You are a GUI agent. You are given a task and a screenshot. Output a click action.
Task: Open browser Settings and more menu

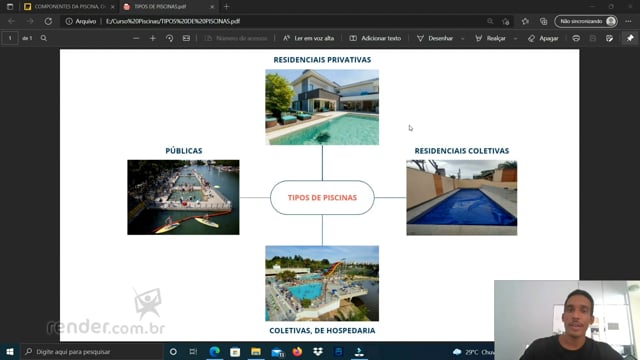[629, 21]
